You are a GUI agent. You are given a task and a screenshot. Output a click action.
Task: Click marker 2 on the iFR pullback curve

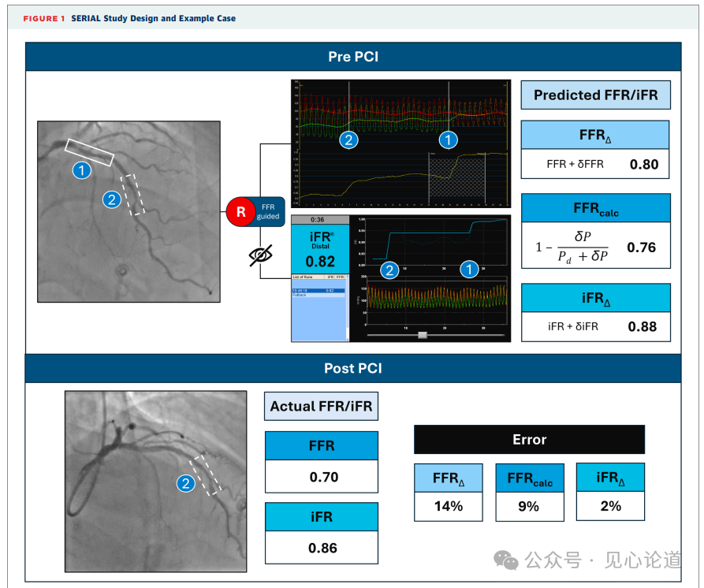(388, 270)
